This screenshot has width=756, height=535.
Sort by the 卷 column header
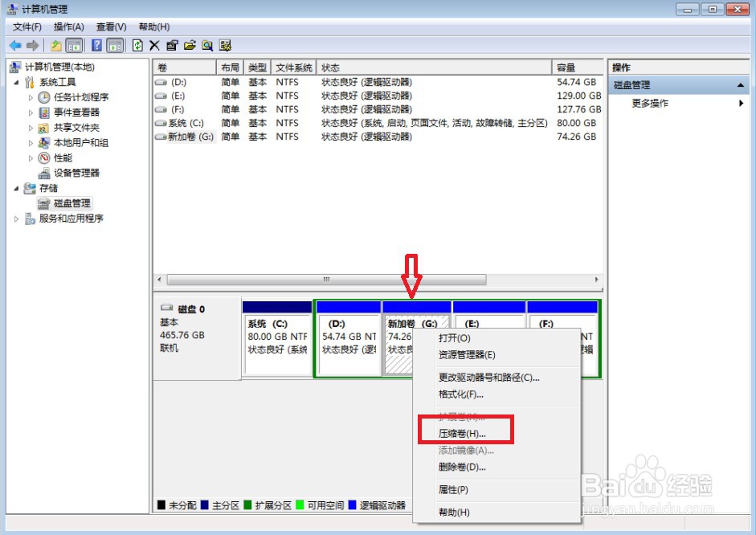pos(185,67)
